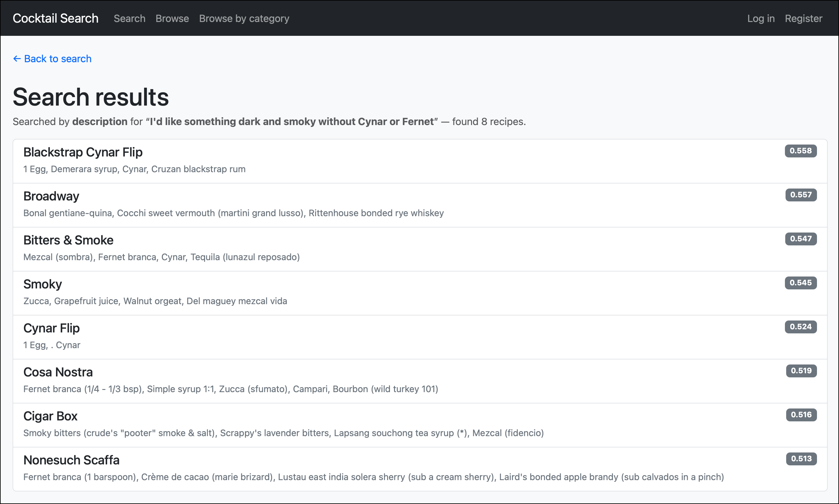View the Cynar Flip recipe

pos(51,328)
